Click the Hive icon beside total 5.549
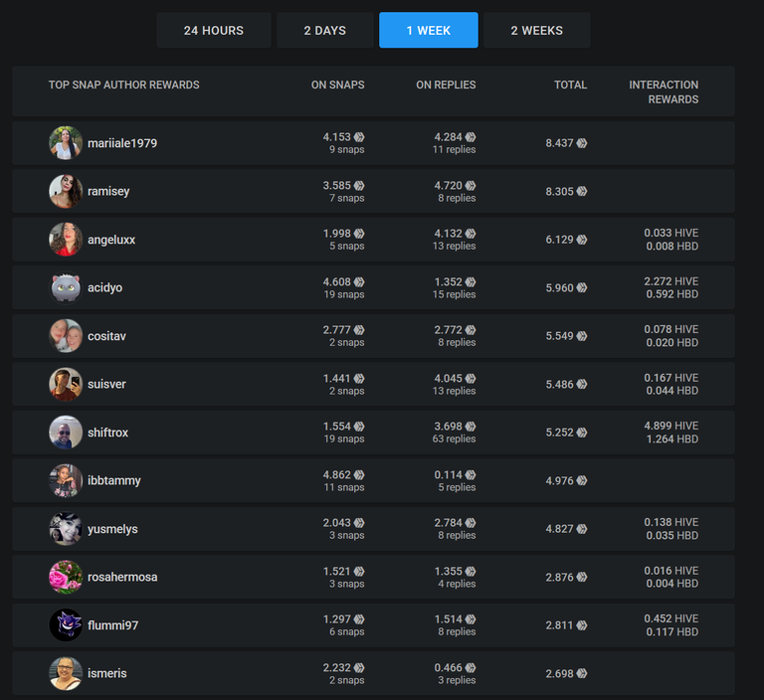 [582, 336]
